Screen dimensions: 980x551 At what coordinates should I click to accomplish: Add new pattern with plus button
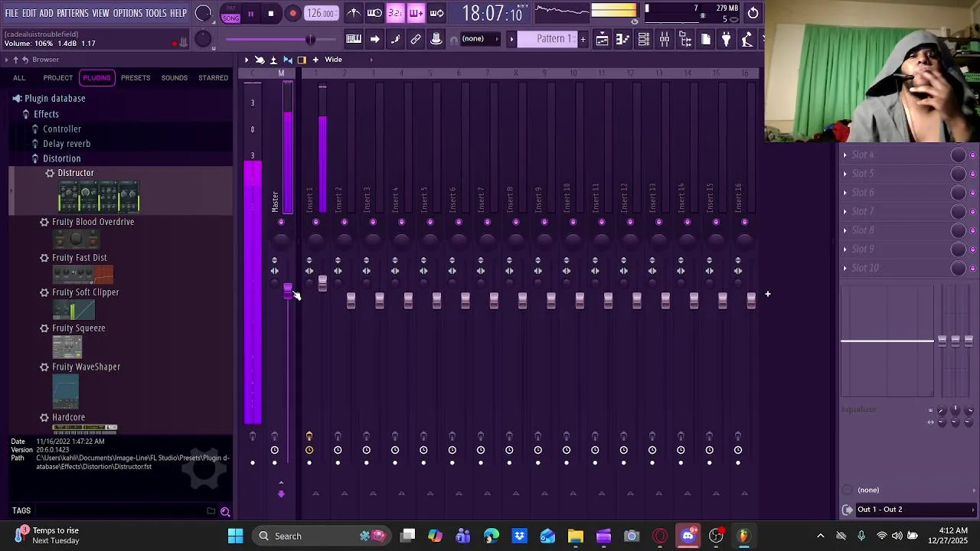pyautogui.click(x=583, y=39)
